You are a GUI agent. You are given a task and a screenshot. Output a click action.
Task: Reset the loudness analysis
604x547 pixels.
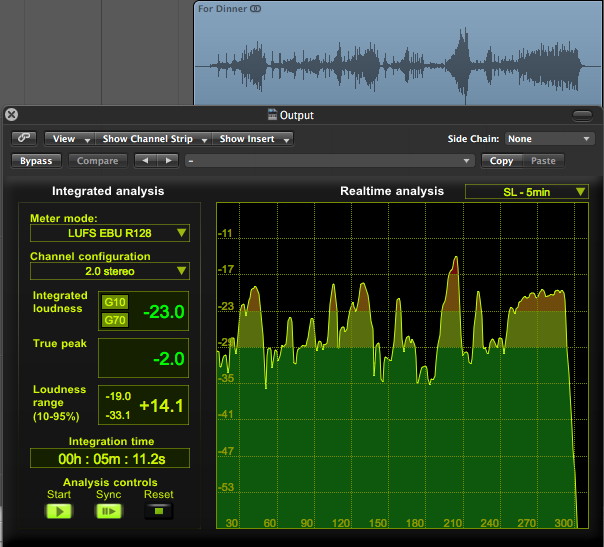[x=159, y=511]
